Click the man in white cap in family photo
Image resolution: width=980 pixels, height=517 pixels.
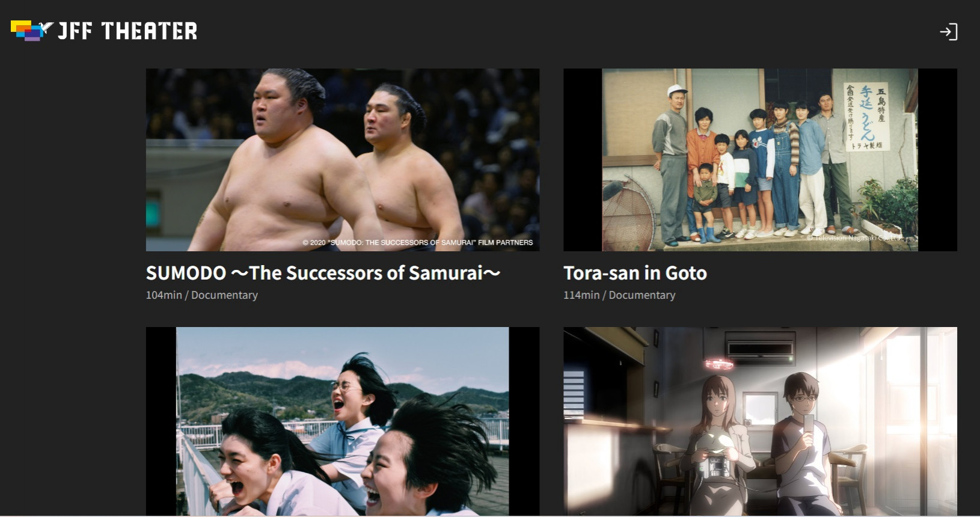(x=672, y=162)
